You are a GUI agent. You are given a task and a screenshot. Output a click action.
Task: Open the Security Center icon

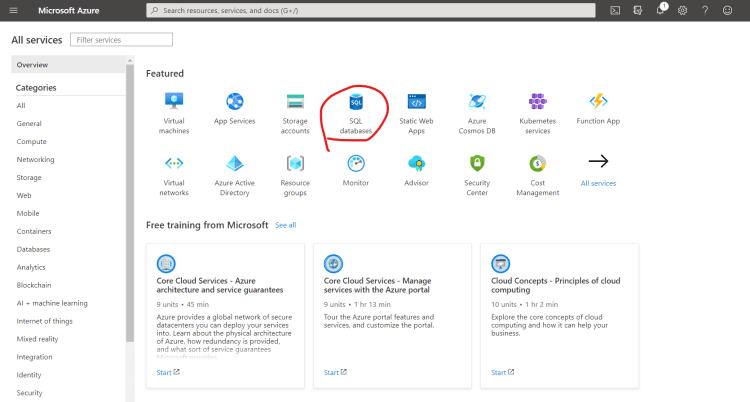[477, 163]
